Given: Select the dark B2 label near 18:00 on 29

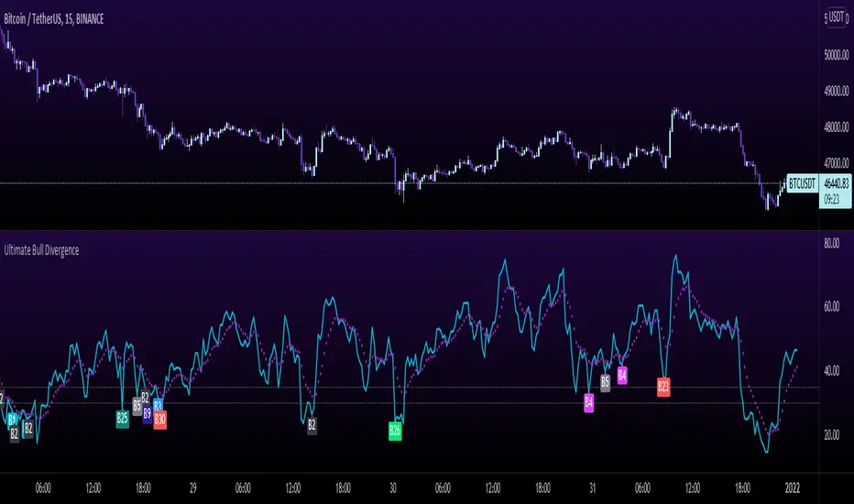Looking at the screenshot, I should click(312, 425).
